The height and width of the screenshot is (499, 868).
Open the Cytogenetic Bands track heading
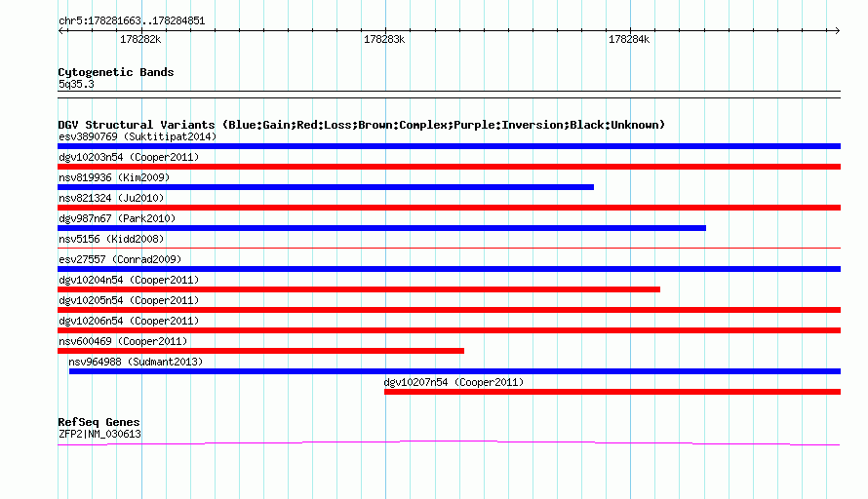pyautogui.click(x=116, y=72)
